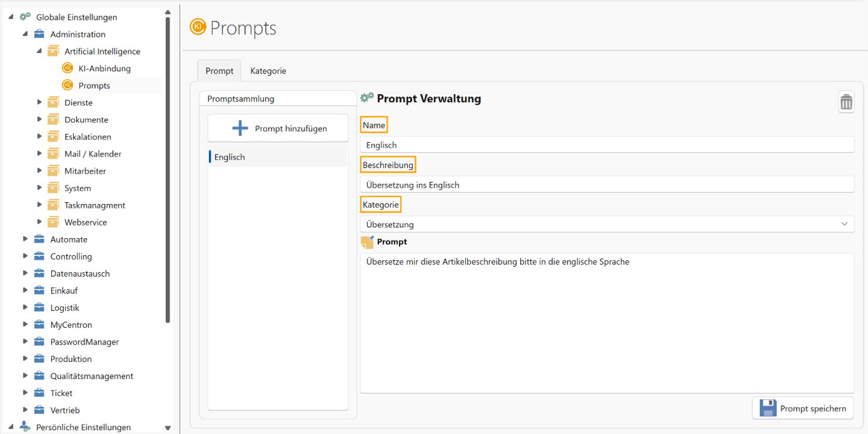Click the floppy disk save icon
This screenshot has height=434, width=868.
[x=768, y=408]
